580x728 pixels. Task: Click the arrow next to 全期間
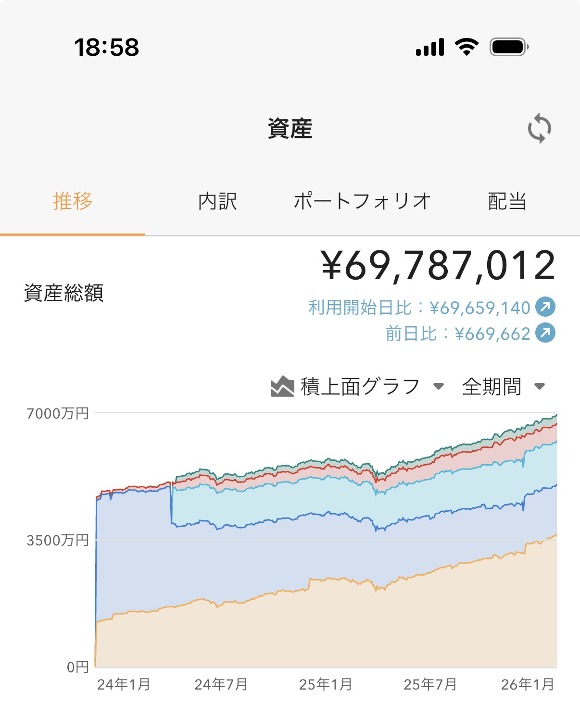pos(540,386)
